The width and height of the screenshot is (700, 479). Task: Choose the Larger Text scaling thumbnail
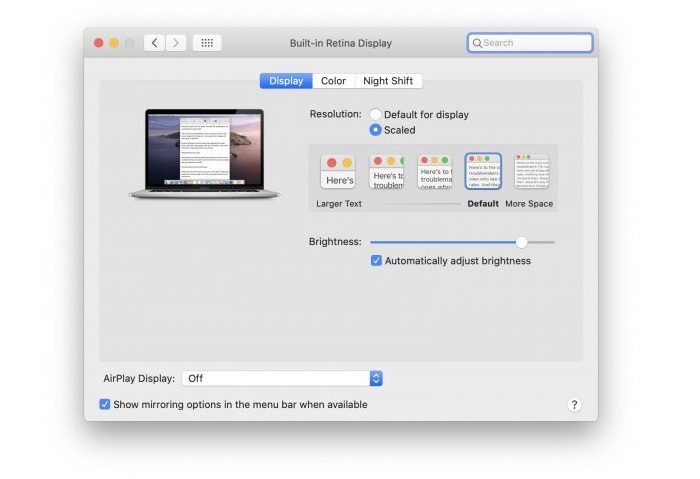[338, 171]
